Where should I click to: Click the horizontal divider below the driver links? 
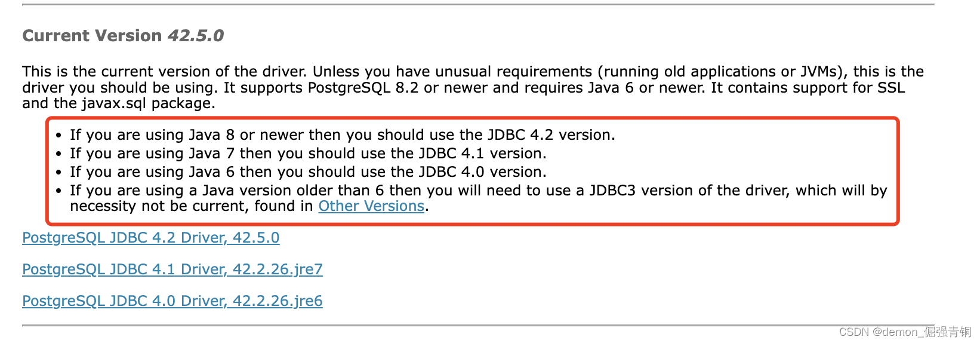[x=478, y=326]
